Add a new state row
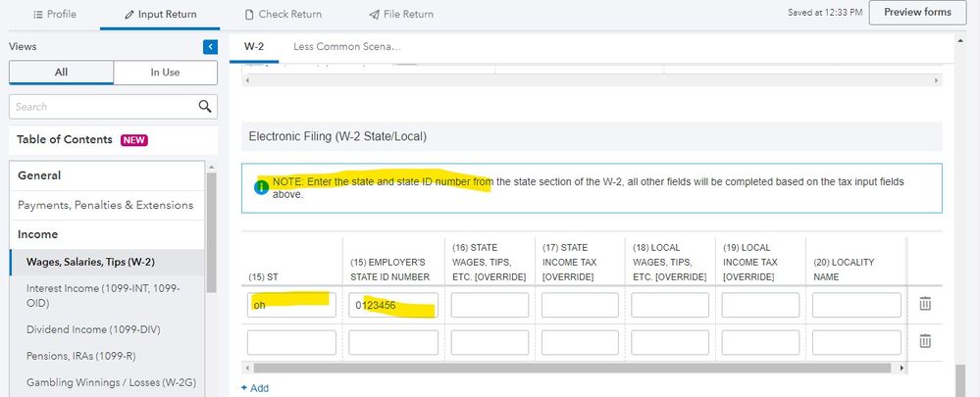The width and height of the screenshot is (980, 397). coord(255,388)
